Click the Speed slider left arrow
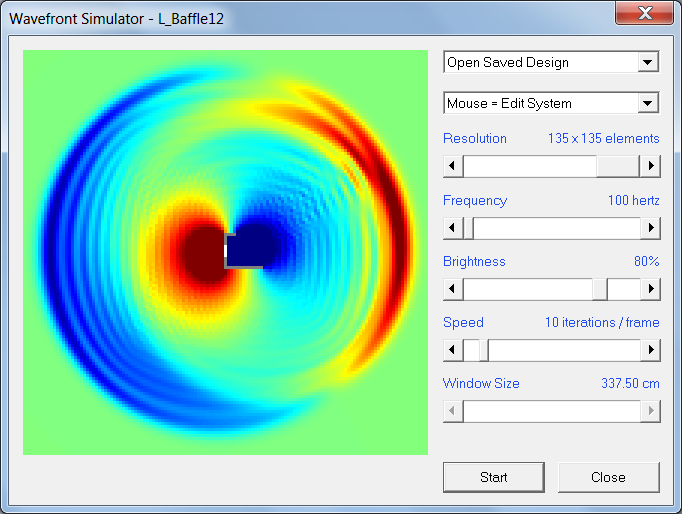 (453, 350)
